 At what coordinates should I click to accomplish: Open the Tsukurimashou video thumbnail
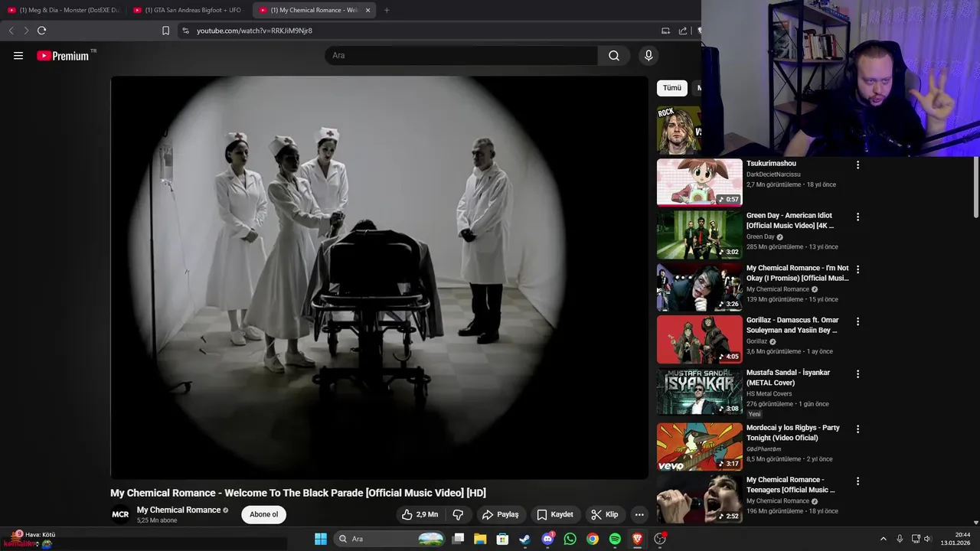(700, 182)
